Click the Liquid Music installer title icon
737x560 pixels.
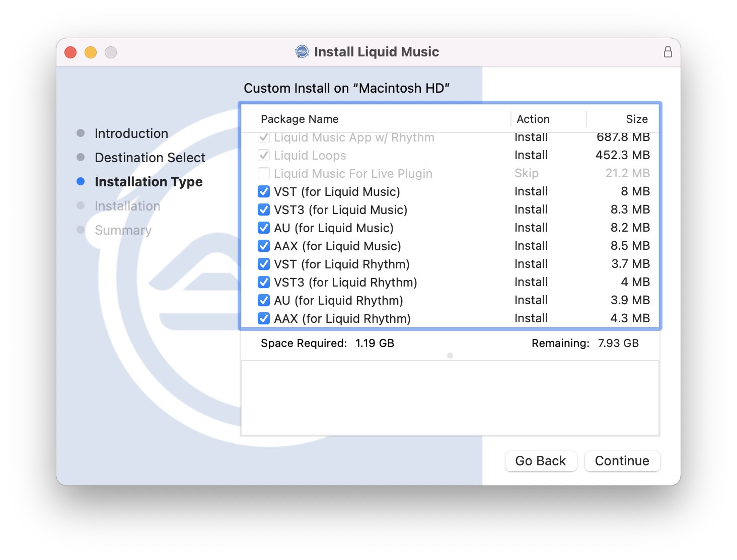(302, 52)
